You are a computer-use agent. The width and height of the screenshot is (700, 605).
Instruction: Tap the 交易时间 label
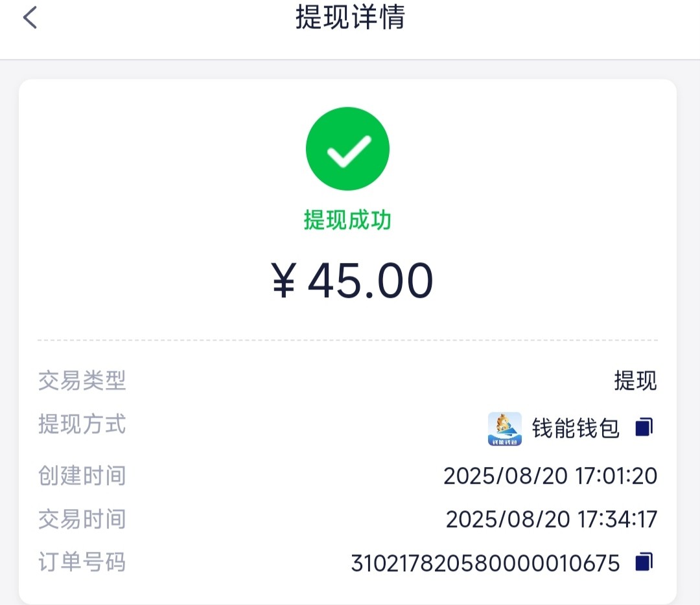click(x=82, y=519)
